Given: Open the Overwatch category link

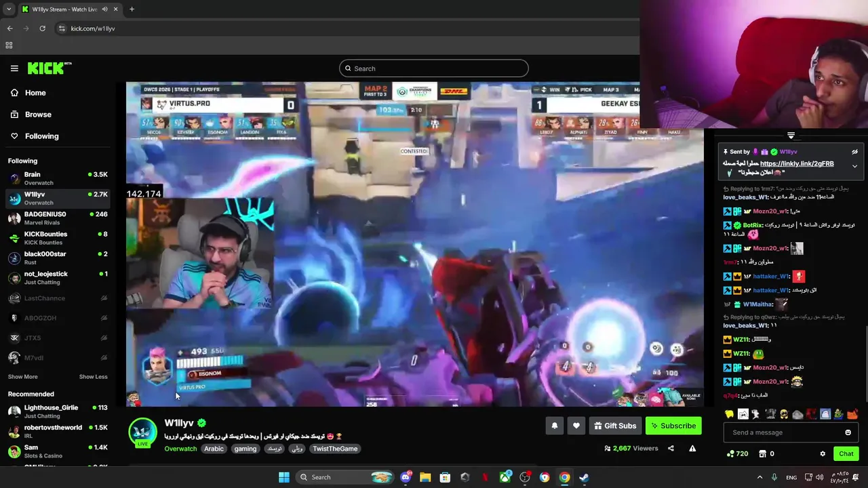Looking at the screenshot, I should pyautogui.click(x=180, y=449).
